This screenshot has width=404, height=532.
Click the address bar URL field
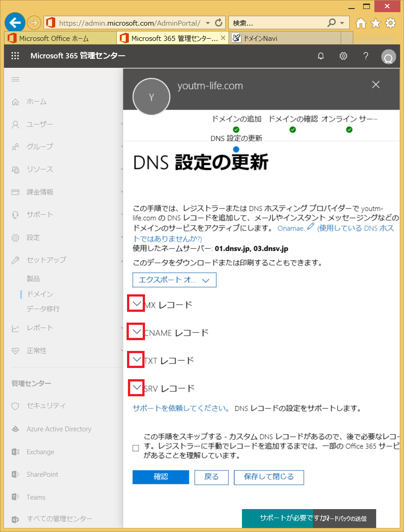coord(129,23)
